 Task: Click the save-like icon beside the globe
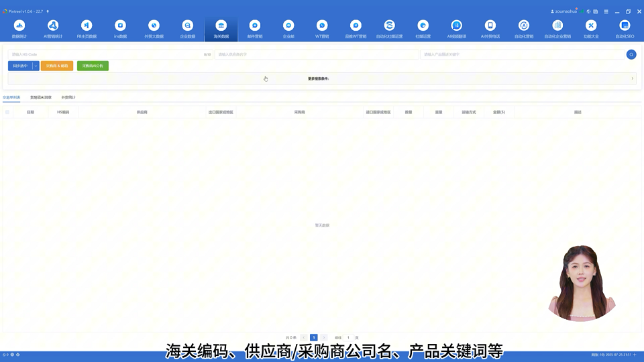click(596, 11)
